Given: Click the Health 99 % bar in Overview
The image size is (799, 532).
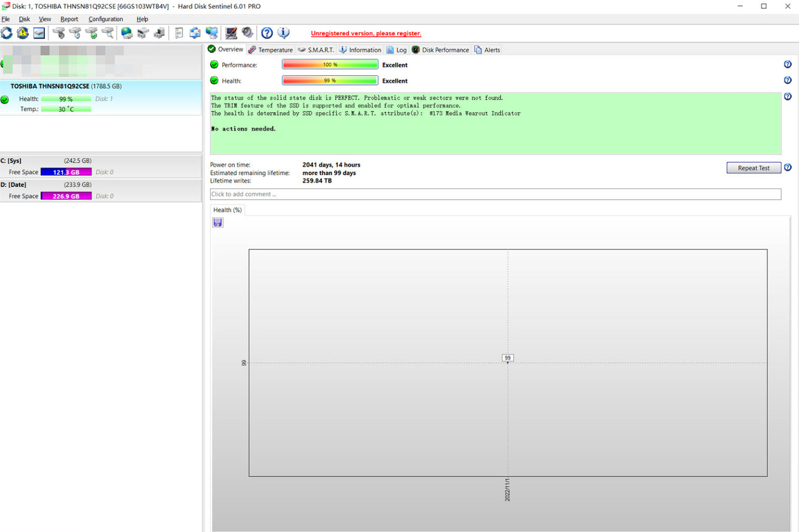Looking at the screenshot, I should click(330, 81).
